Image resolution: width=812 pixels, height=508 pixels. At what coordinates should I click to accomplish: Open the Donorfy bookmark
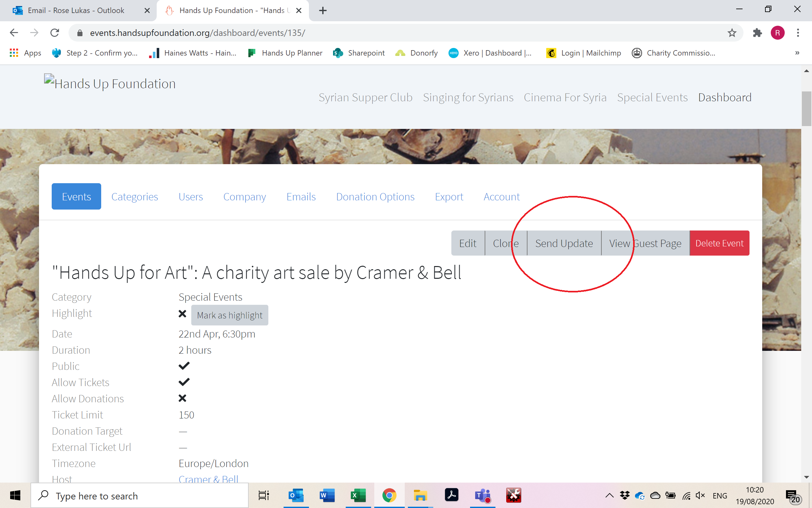[416, 53]
